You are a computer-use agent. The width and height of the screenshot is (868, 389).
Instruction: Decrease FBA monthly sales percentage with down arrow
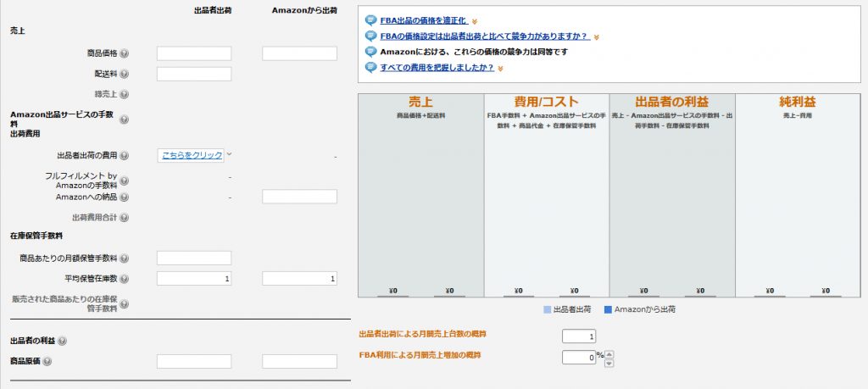pos(609,363)
